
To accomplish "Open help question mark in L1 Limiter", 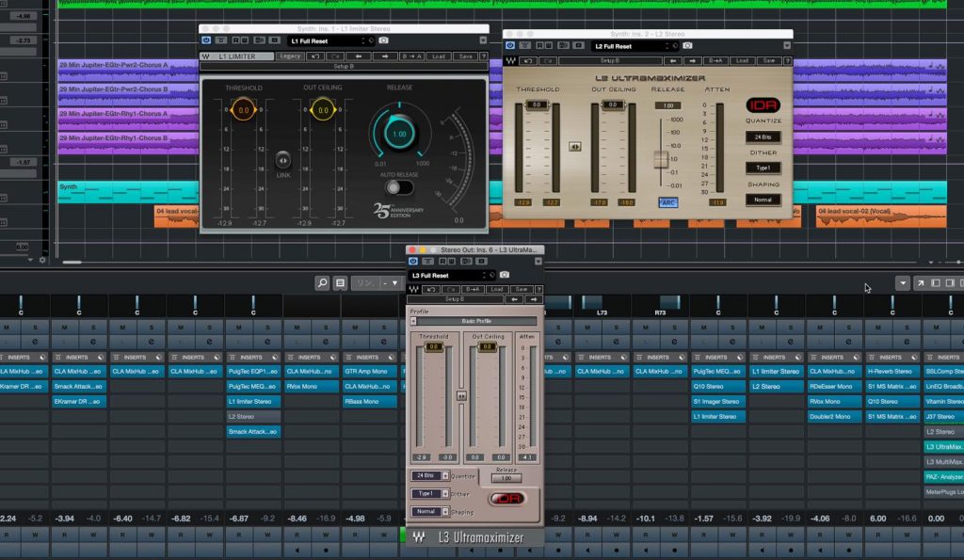I will 484,56.
